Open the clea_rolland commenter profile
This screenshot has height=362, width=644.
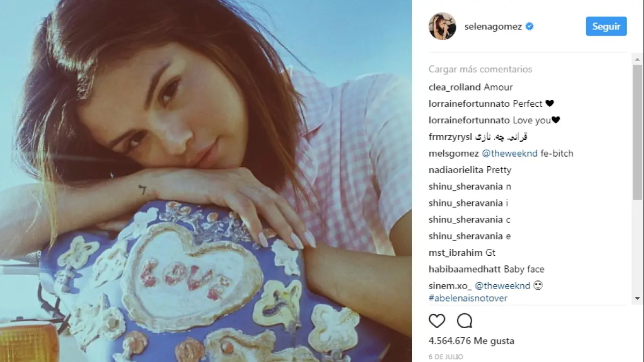click(455, 87)
